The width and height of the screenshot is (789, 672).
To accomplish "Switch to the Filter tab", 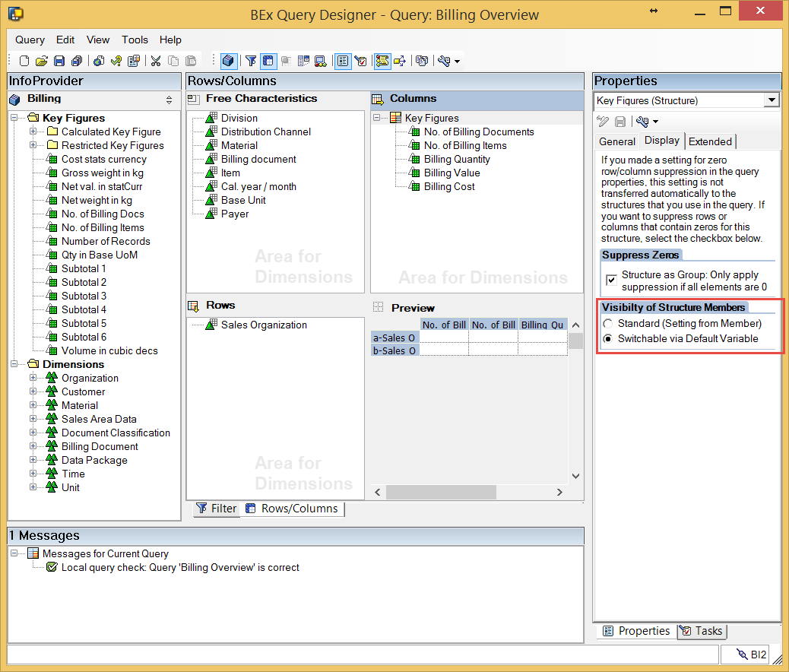I will 217,509.
